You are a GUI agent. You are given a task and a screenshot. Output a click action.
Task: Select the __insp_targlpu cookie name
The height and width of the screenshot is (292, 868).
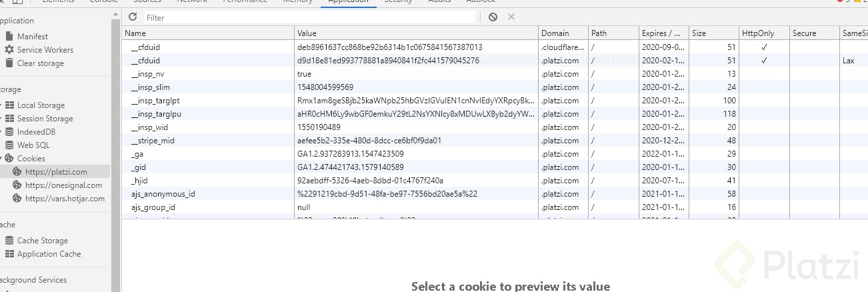click(155, 114)
